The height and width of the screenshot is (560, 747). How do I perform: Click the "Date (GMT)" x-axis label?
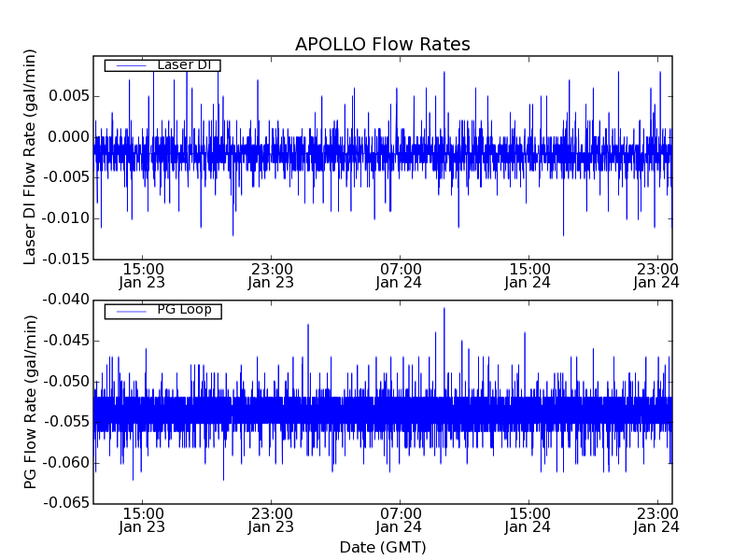[383, 547]
